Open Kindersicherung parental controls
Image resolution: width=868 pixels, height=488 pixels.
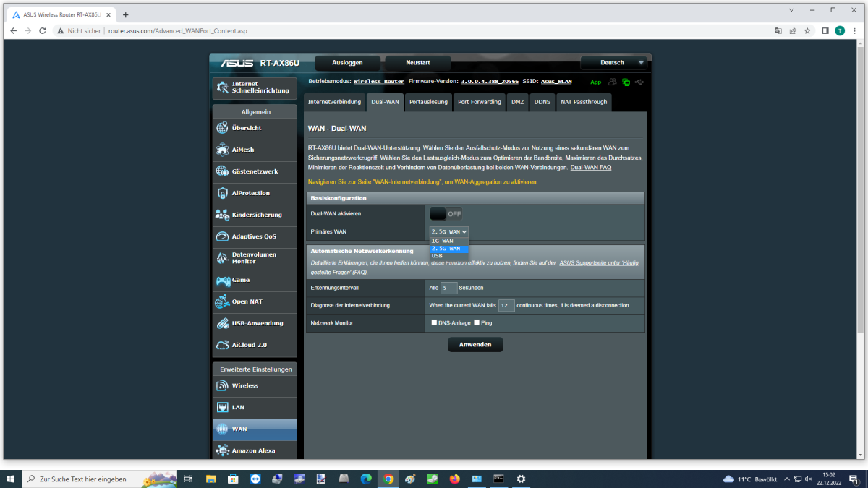pos(255,215)
